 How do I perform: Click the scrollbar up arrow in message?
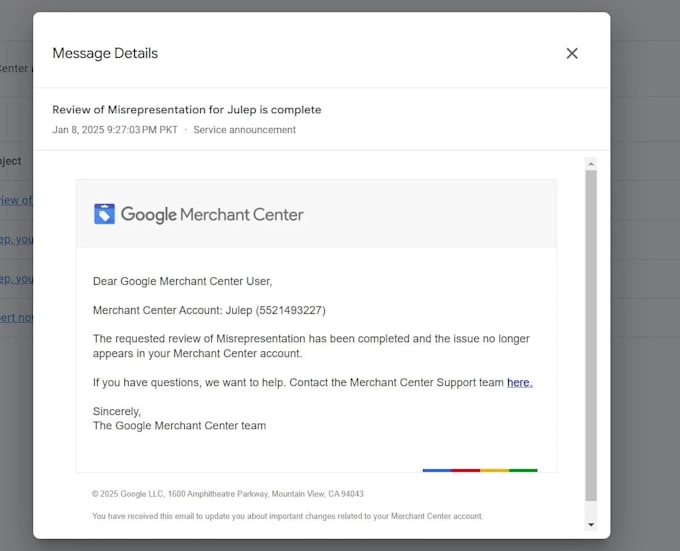[591, 164]
